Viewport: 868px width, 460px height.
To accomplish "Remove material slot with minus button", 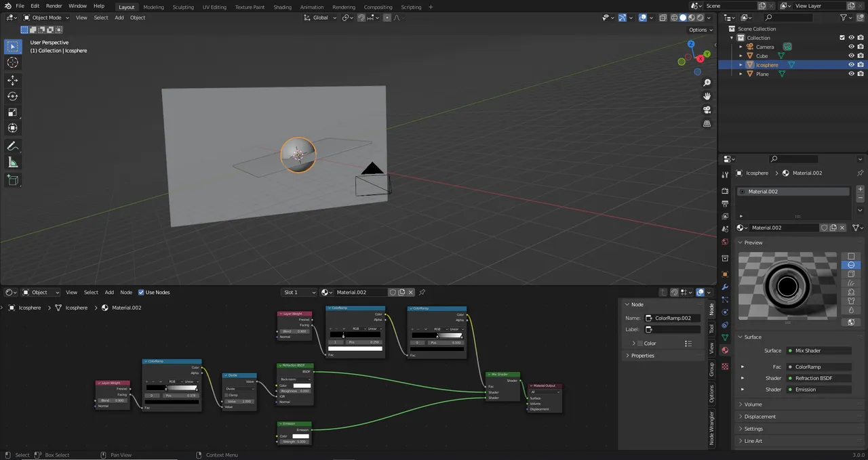I will (x=860, y=198).
